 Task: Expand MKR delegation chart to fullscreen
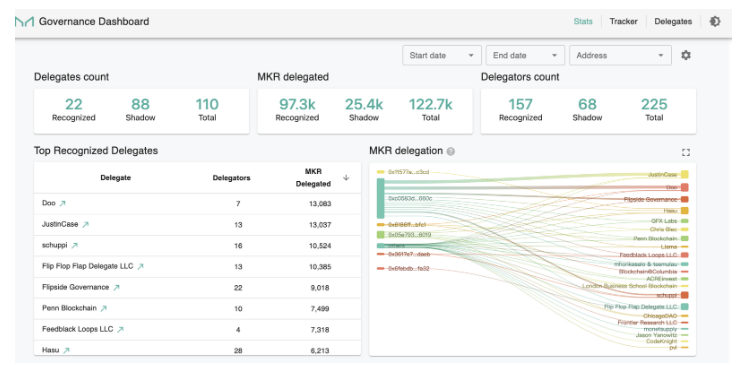tap(686, 152)
